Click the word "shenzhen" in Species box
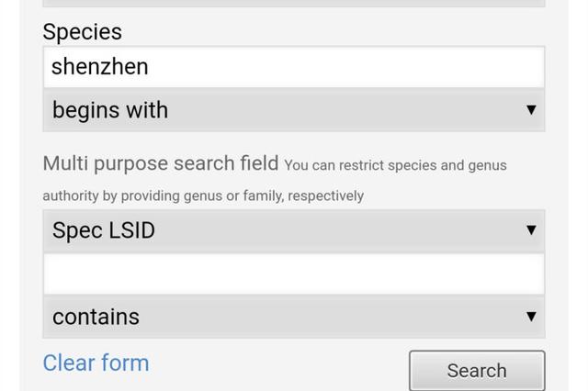The width and height of the screenshot is (588, 391). click(99, 67)
